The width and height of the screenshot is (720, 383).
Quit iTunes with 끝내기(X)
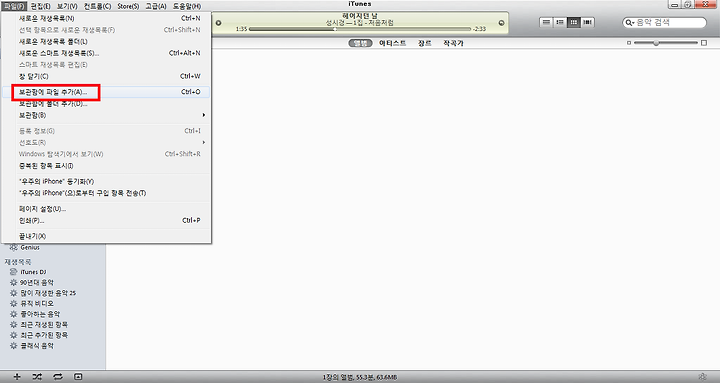pos(106,236)
